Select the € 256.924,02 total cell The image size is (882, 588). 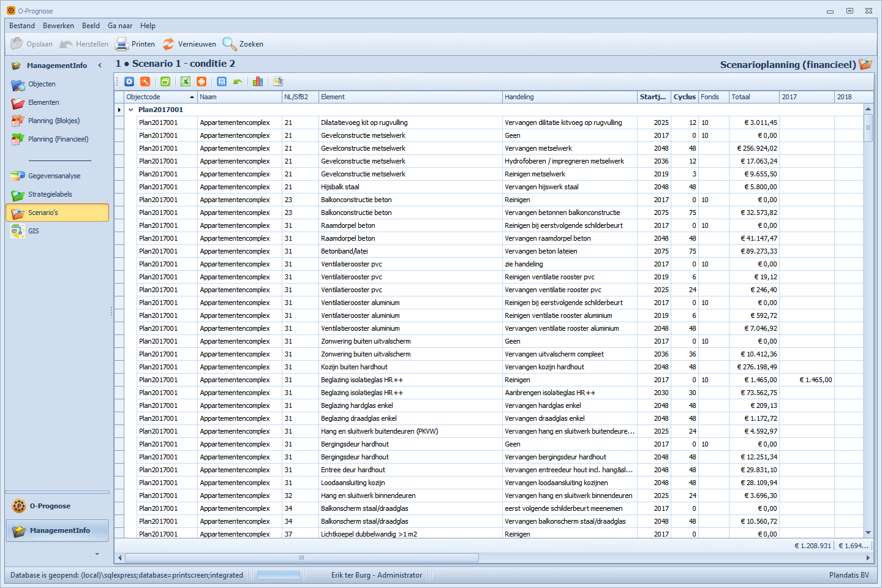pyautogui.click(x=754, y=148)
